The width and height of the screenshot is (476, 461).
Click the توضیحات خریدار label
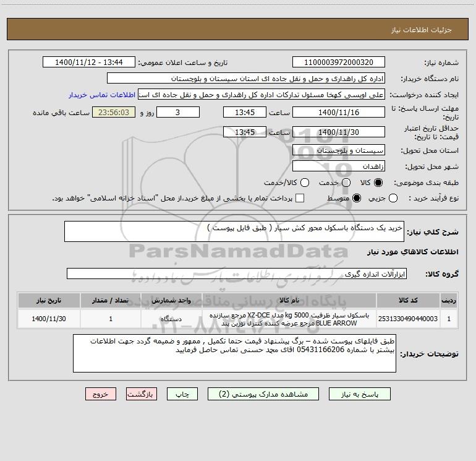coord(429,355)
